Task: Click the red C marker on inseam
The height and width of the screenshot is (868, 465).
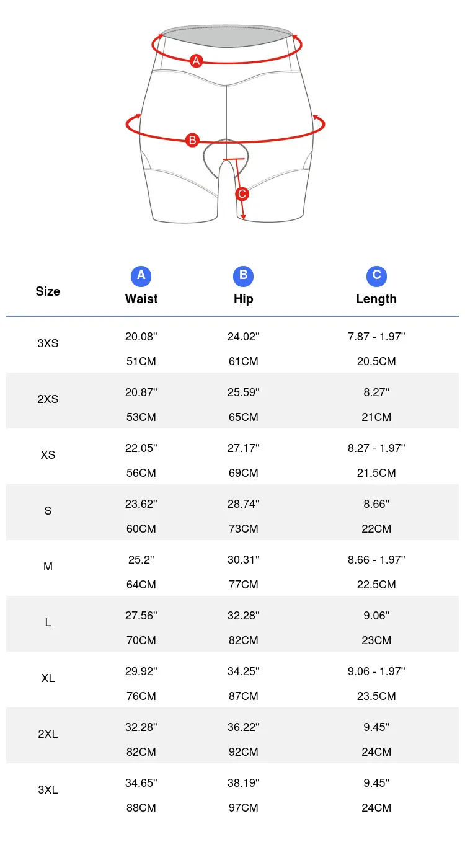Action: coord(242,194)
